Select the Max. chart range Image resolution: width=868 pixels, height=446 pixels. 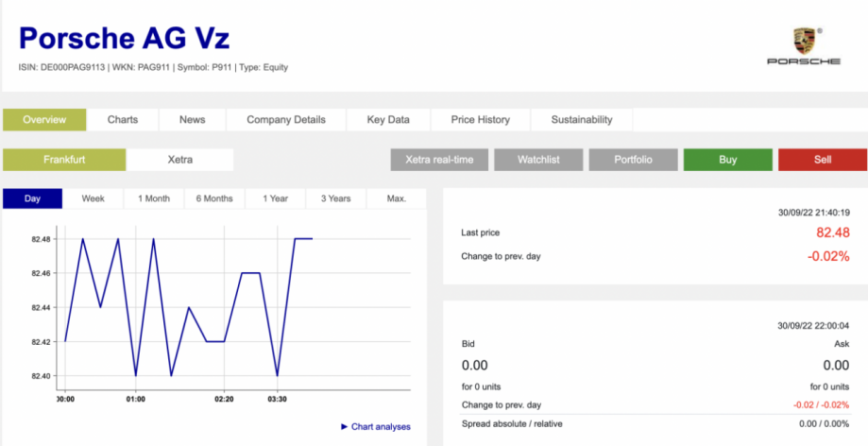coord(397,198)
